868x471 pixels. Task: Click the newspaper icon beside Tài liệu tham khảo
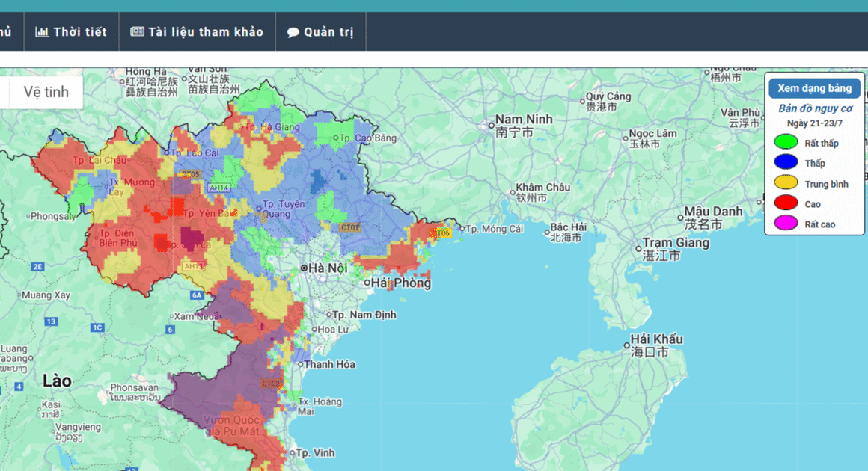click(137, 32)
